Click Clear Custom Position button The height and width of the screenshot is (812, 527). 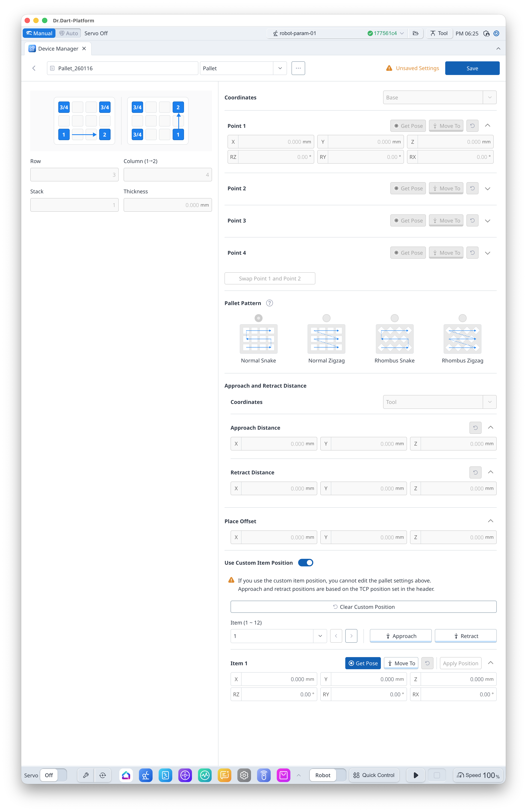pyautogui.click(x=364, y=607)
